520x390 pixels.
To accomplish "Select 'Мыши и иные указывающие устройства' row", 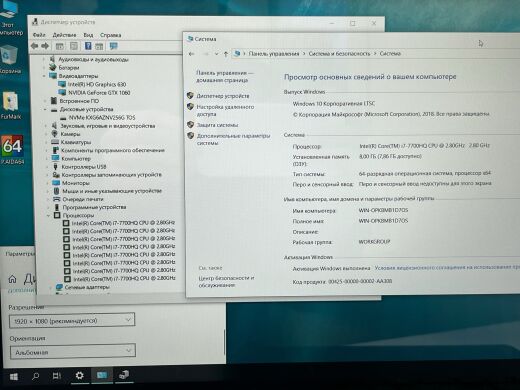I will pos(112,191).
